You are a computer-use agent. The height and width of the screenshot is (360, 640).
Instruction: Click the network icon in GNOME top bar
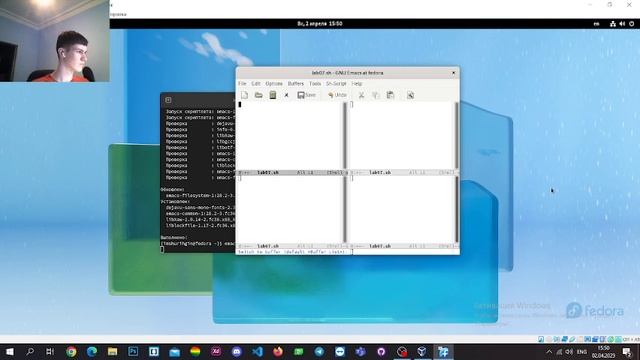[613, 24]
